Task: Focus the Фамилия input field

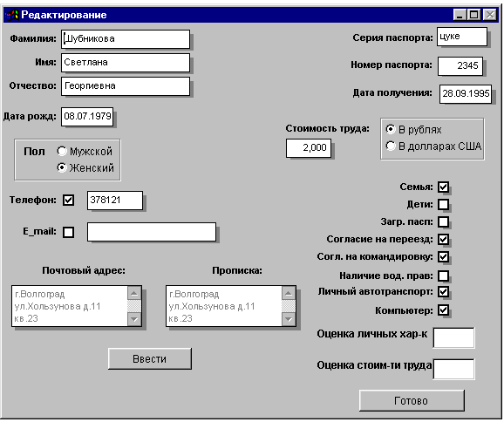Action: (x=126, y=39)
